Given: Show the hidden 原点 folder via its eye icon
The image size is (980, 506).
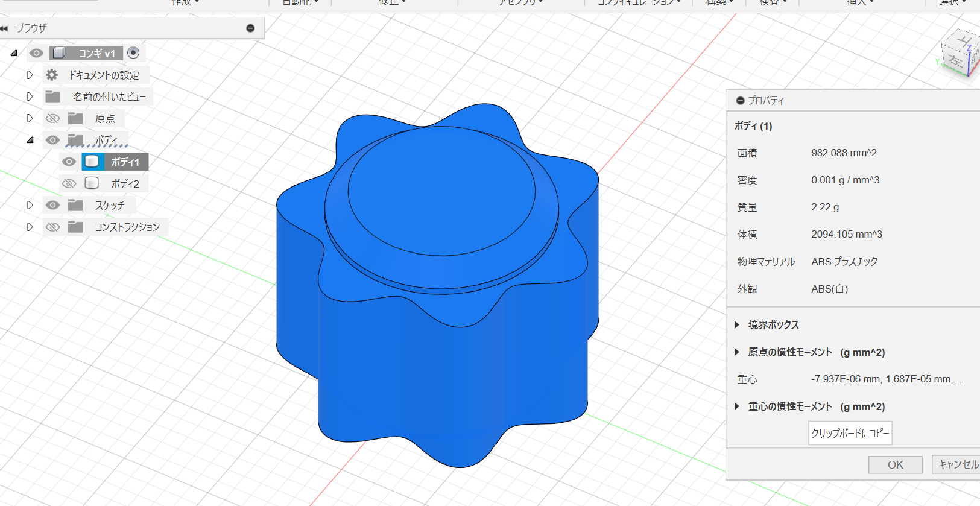Looking at the screenshot, I should point(53,118).
